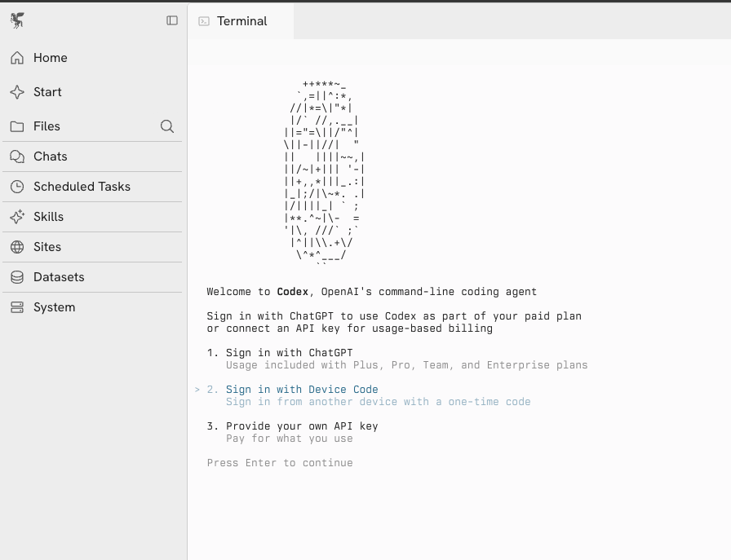This screenshot has width=731, height=560.
Task: Click the Home house icon
Action: pos(17,58)
